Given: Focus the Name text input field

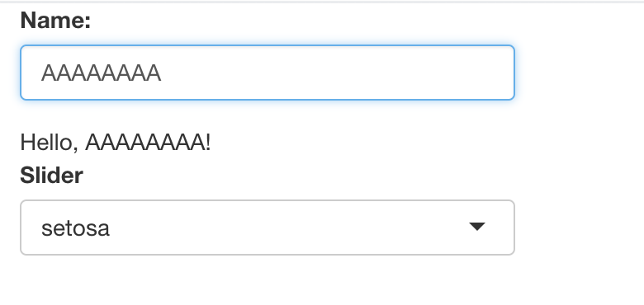Looking at the screenshot, I should (x=268, y=73).
